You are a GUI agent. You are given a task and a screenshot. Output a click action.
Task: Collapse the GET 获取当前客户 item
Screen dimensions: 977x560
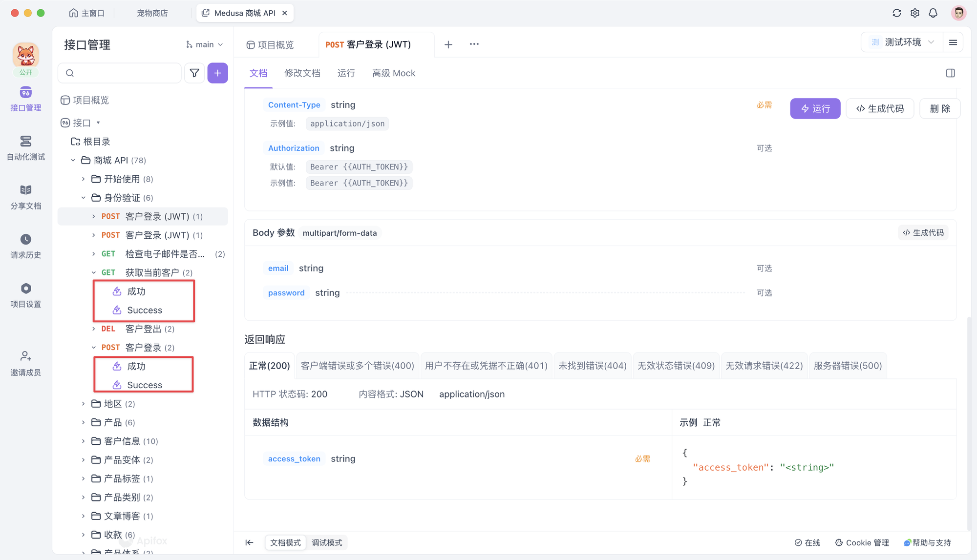94,272
